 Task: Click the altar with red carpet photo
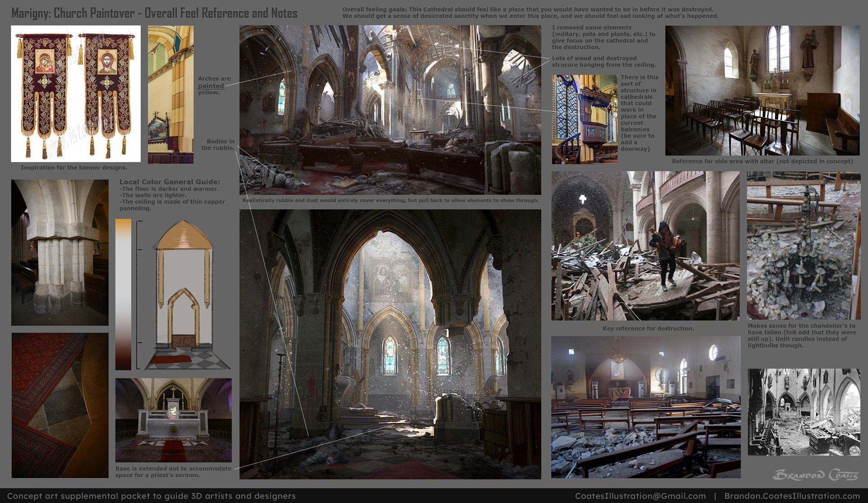173,420
